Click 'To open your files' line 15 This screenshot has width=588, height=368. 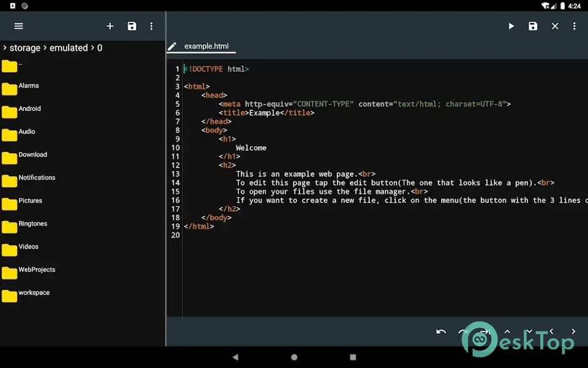click(332, 191)
